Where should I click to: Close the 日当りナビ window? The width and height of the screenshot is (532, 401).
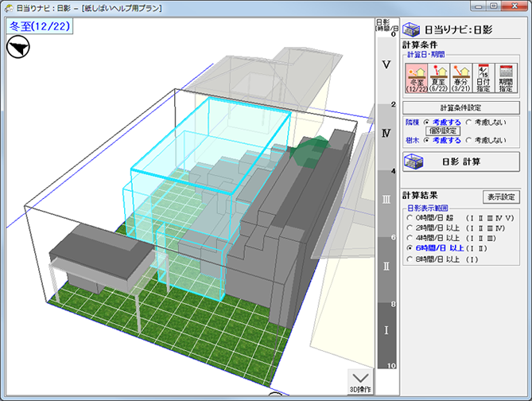tap(515, 6)
